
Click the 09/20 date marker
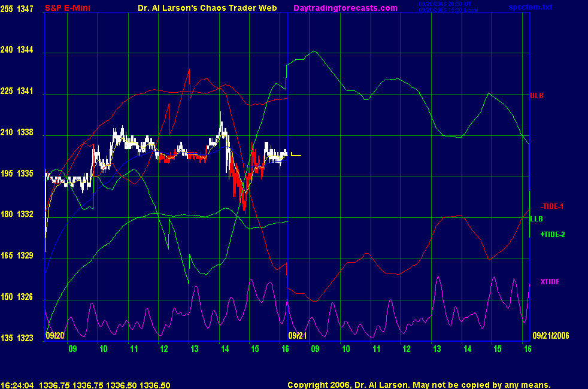(x=54, y=336)
